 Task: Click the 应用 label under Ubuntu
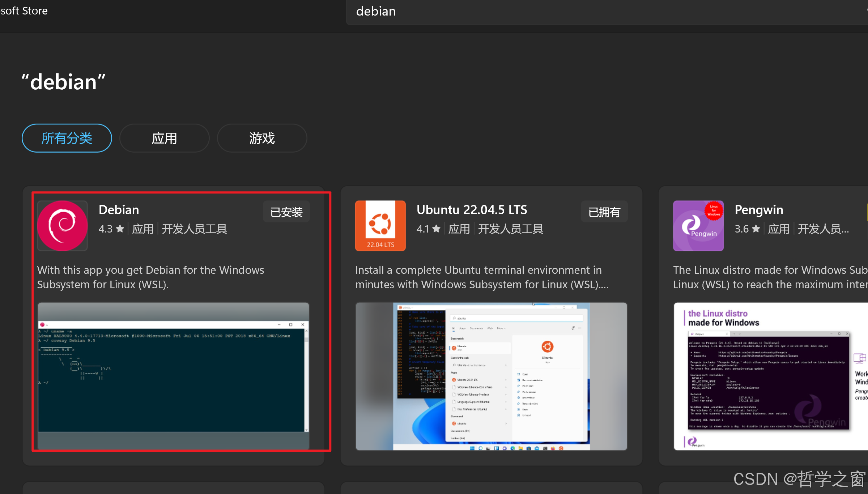pyautogui.click(x=459, y=229)
